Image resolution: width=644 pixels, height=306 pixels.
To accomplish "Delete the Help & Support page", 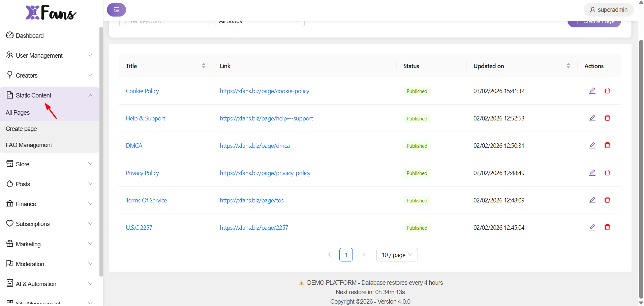I will [x=607, y=118].
